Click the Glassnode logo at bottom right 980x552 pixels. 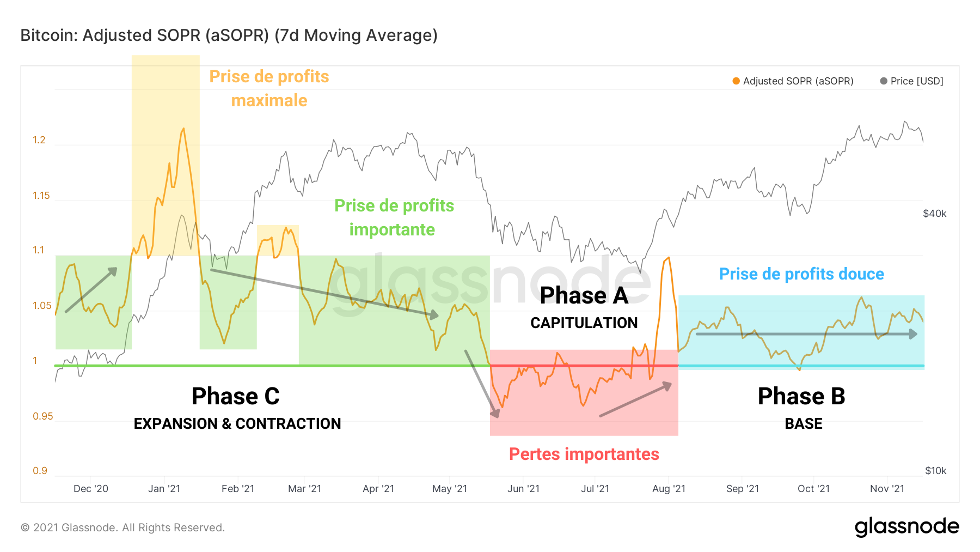[906, 527]
